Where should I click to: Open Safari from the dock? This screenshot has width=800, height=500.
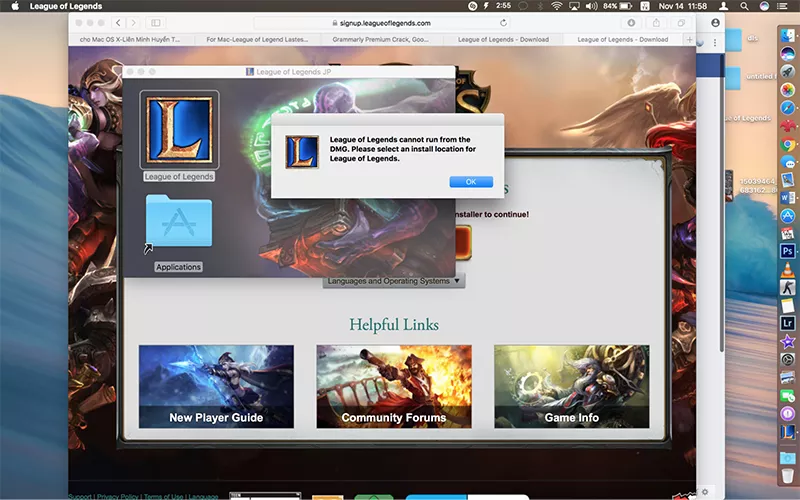(x=788, y=108)
